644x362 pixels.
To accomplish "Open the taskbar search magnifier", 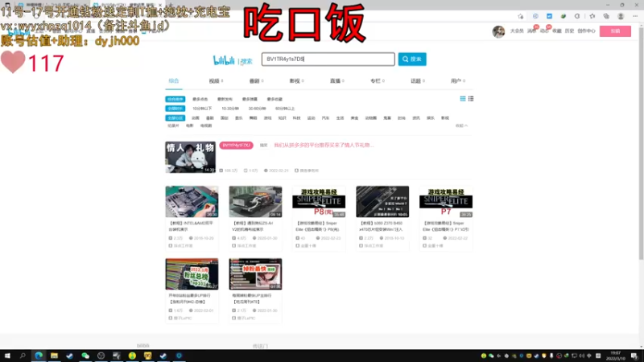I will click(x=23, y=356).
